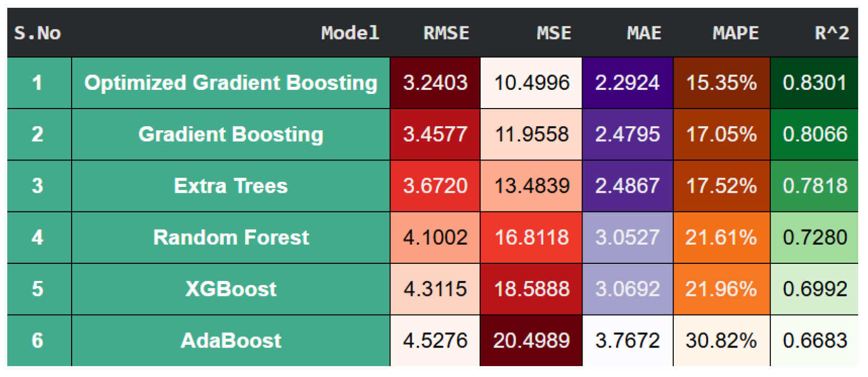Click the AdaBoost model cell
Image resolution: width=868 pixels, height=377 pixels.
click(x=230, y=341)
